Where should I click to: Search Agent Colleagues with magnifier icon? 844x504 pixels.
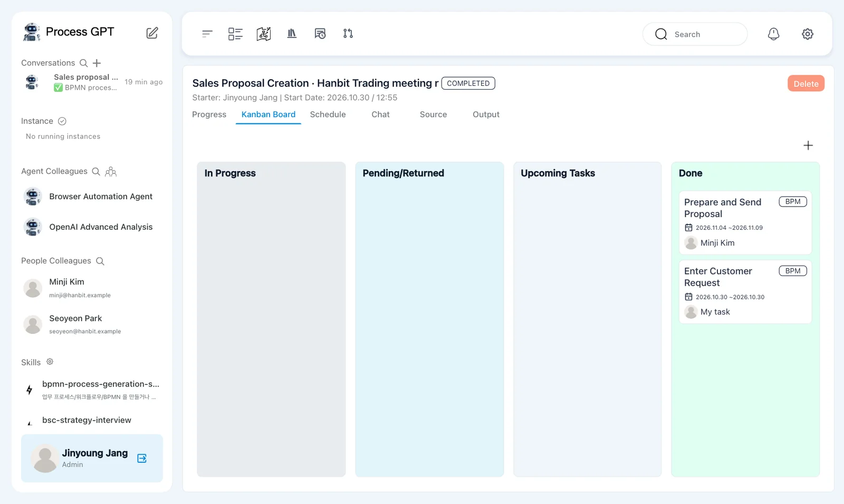click(x=96, y=171)
